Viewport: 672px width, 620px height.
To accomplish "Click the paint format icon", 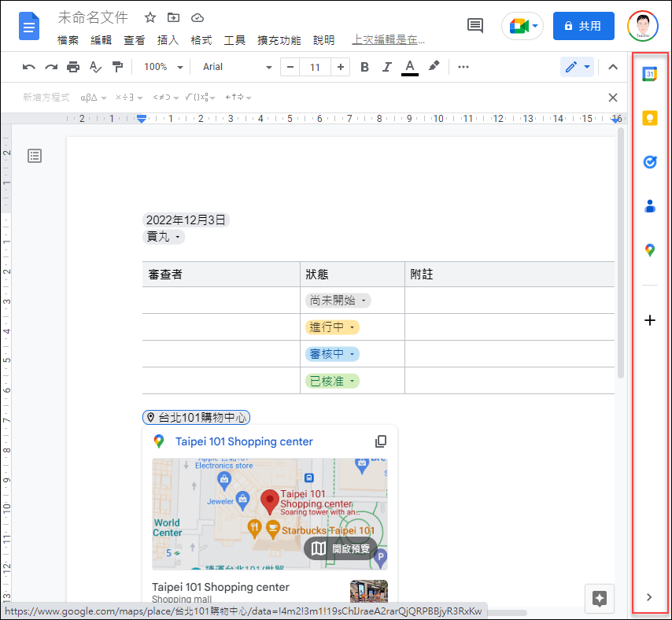I will 117,67.
